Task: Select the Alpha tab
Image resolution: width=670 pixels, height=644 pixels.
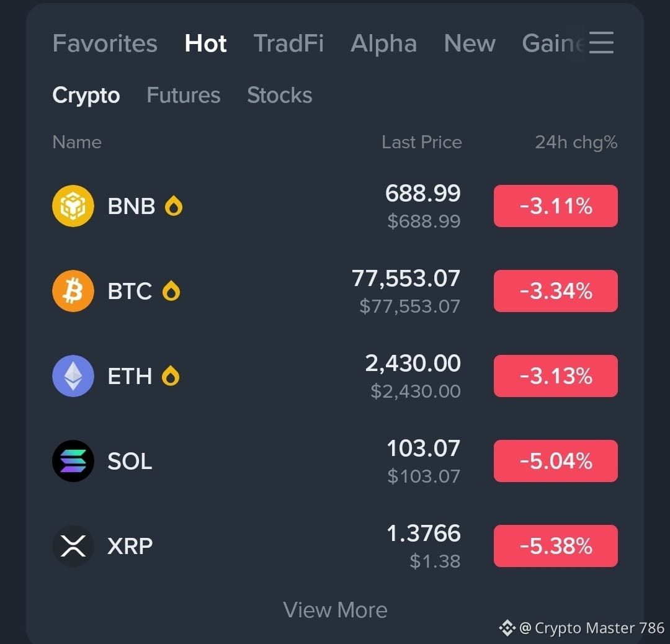Action: 383,43
